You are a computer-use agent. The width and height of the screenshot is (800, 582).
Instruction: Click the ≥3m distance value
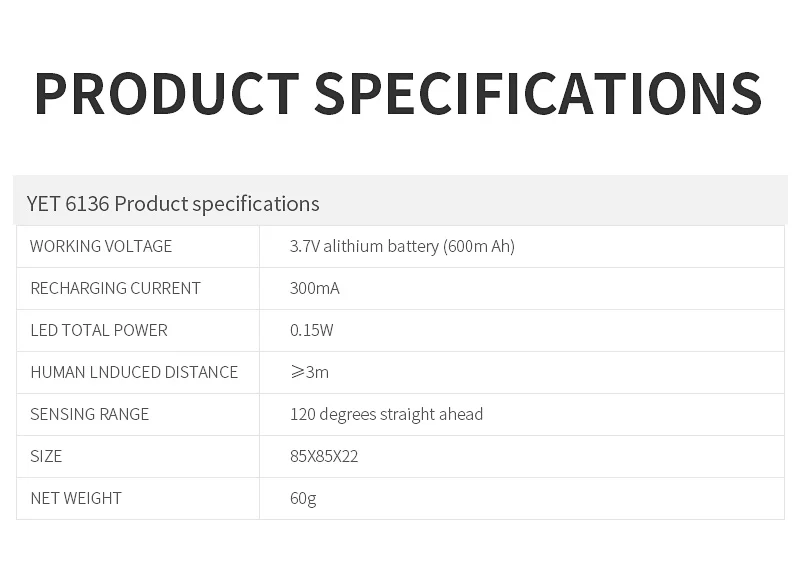click(x=309, y=372)
